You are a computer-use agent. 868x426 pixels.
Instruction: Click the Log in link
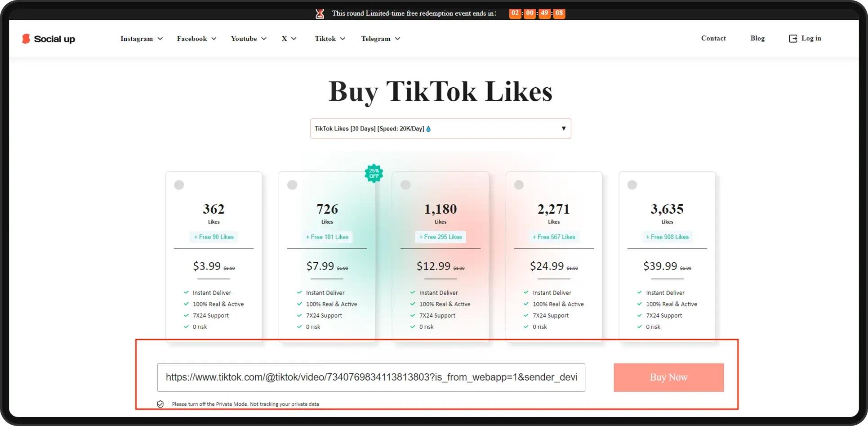(805, 38)
